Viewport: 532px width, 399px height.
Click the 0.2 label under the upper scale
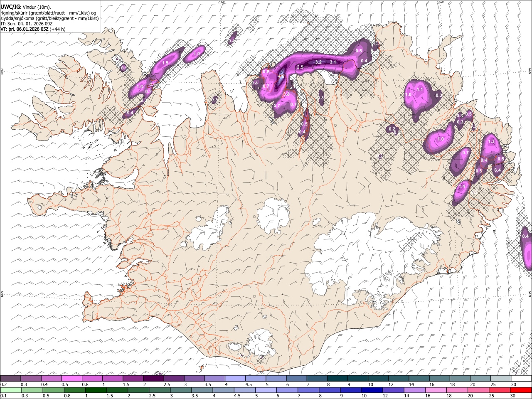pos(3,384)
